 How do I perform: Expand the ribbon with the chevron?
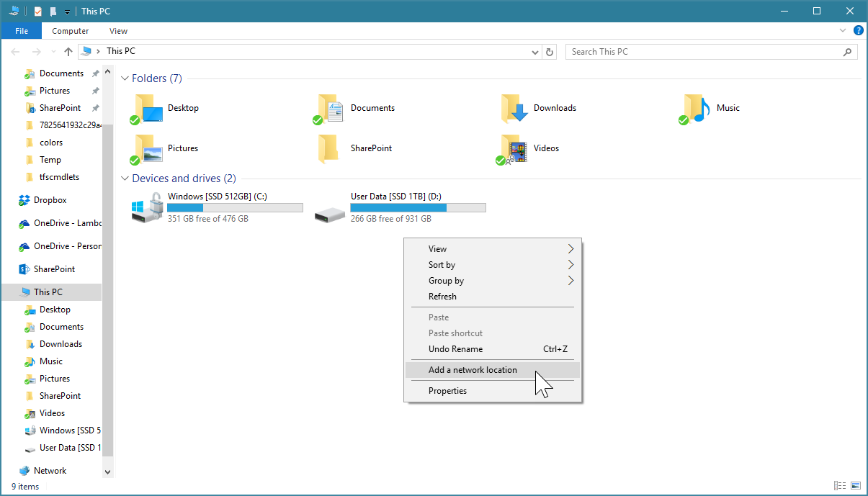pyautogui.click(x=844, y=31)
